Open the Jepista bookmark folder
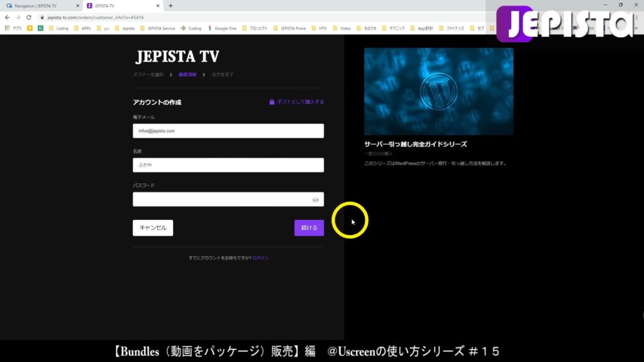This screenshot has width=644, height=362. [125, 28]
